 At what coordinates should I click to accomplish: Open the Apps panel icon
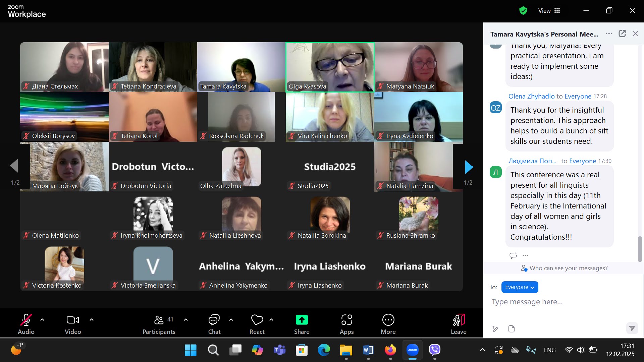point(346,320)
